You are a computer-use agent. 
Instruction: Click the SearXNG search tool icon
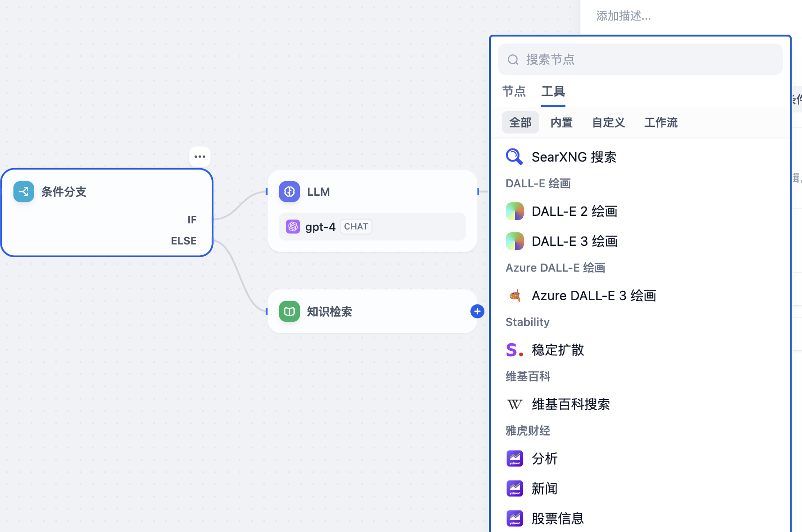(x=514, y=157)
